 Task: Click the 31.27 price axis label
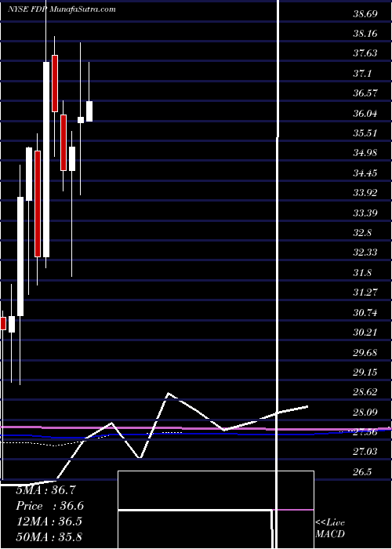(365, 293)
